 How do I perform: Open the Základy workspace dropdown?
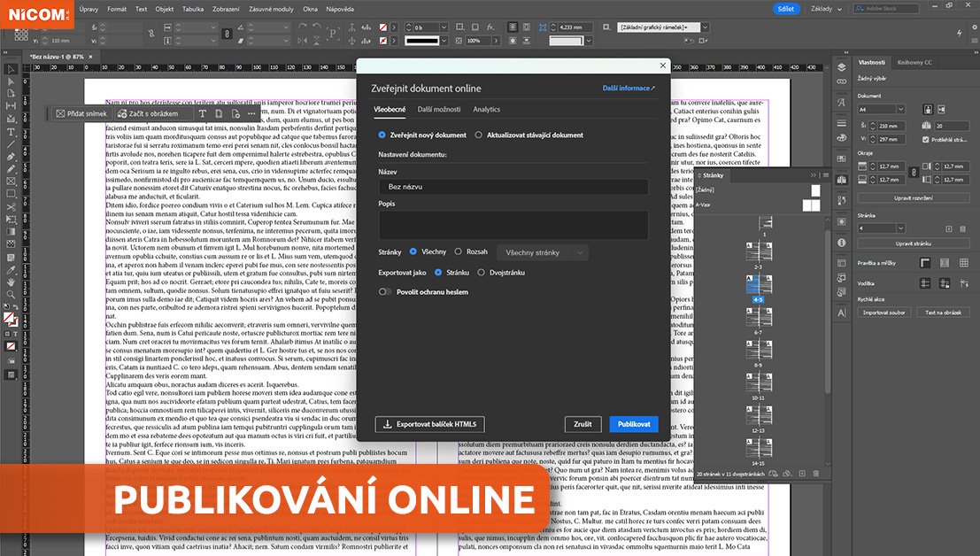[x=827, y=9]
